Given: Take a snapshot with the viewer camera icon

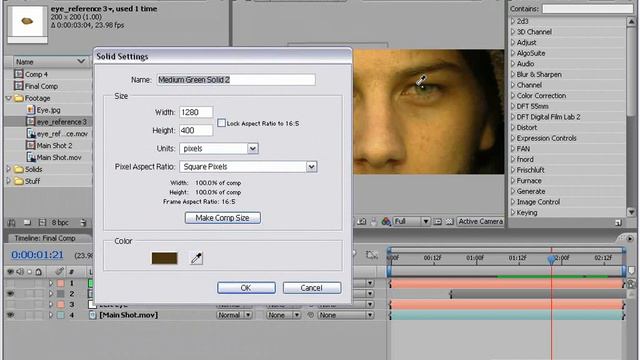Looking at the screenshot, I should (x=362, y=222).
